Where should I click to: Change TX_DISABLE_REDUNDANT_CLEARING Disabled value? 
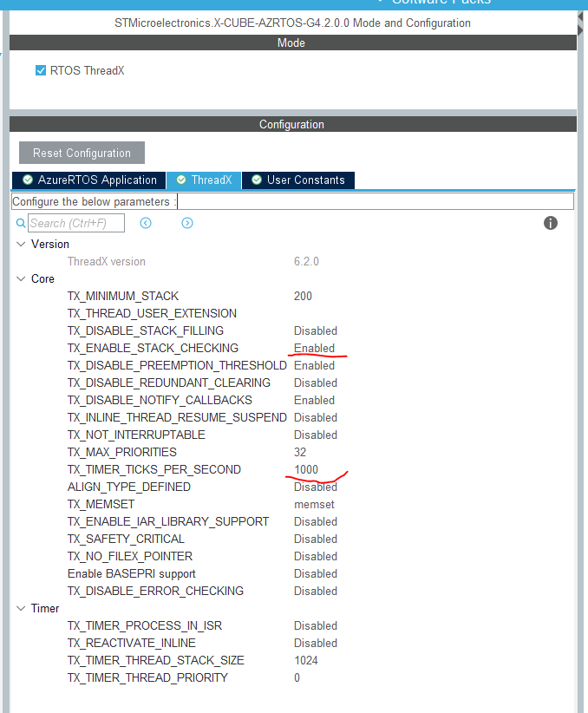tap(316, 383)
